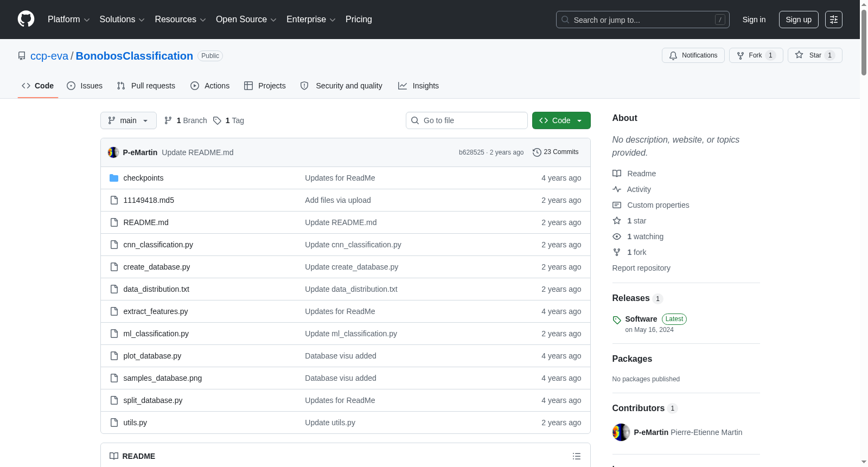Open commit message 'Add files via upload'
This screenshot has height=467, width=868.
pyautogui.click(x=338, y=200)
